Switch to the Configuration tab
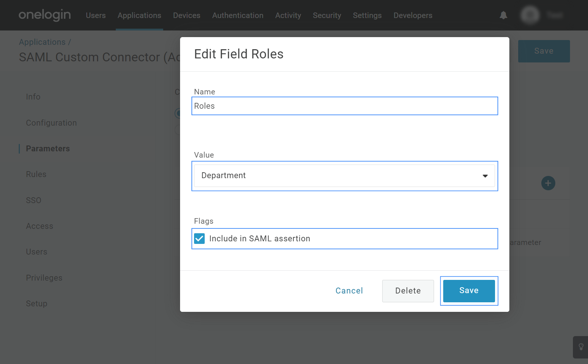 (x=51, y=123)
